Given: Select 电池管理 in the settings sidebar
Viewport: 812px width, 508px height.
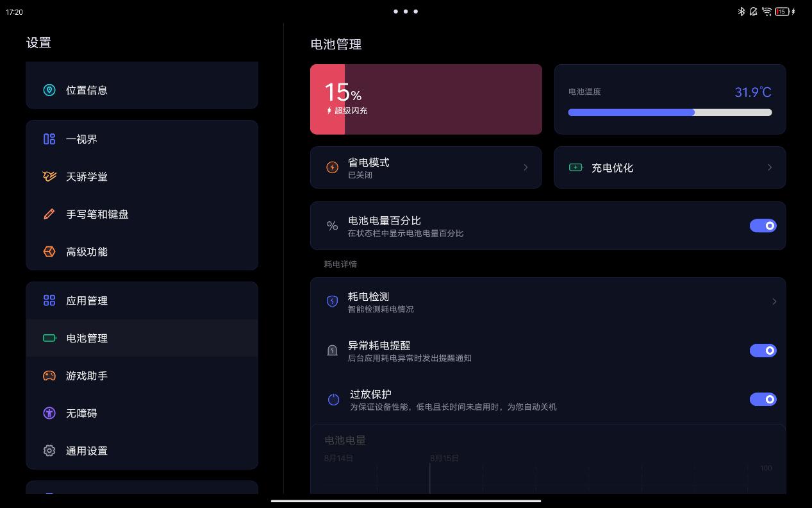Looking at the screenshot, I should (x=142, y=338).
